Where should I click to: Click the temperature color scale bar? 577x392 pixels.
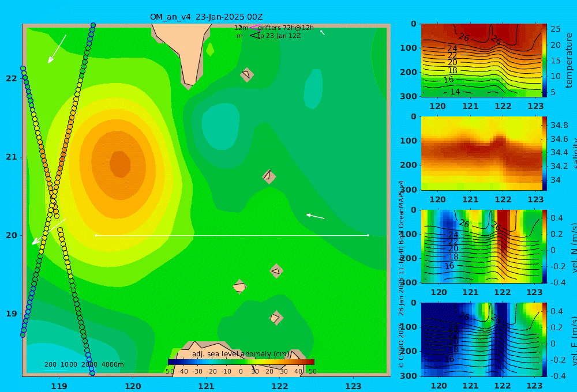tap(545, 61)
